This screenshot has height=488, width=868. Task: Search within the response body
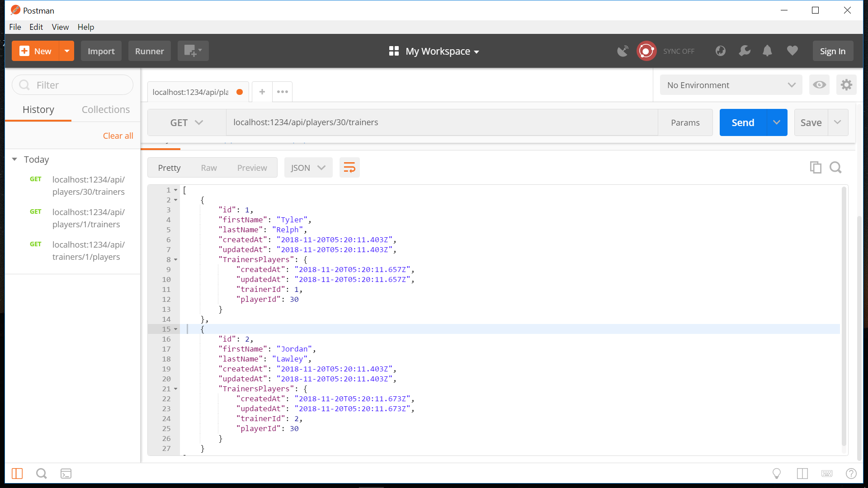click(x=835, y=168)
